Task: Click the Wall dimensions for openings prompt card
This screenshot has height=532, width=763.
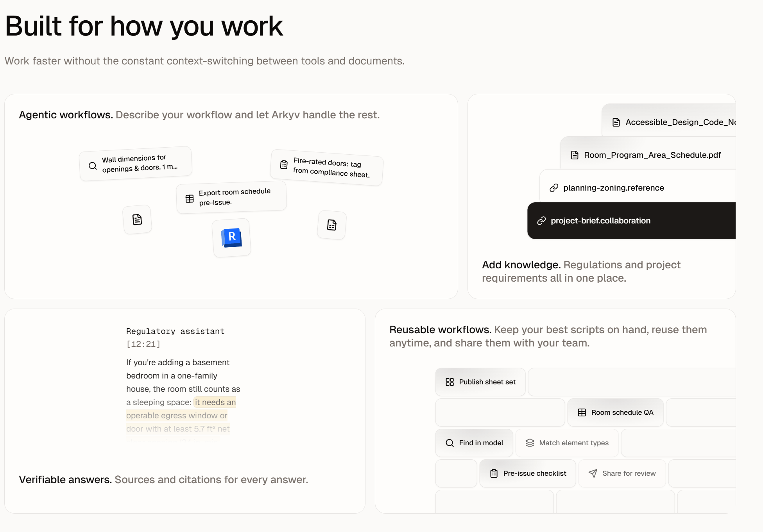Action: (x=136, y=164)
